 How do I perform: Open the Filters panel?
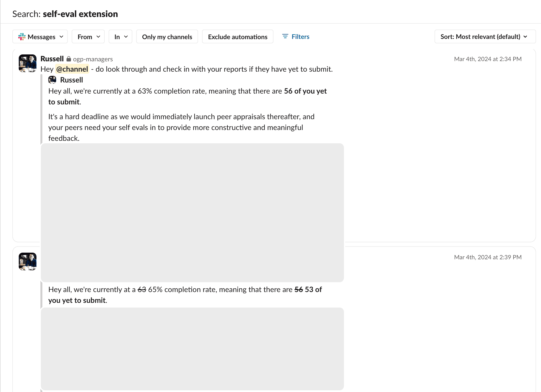(300, 36)
